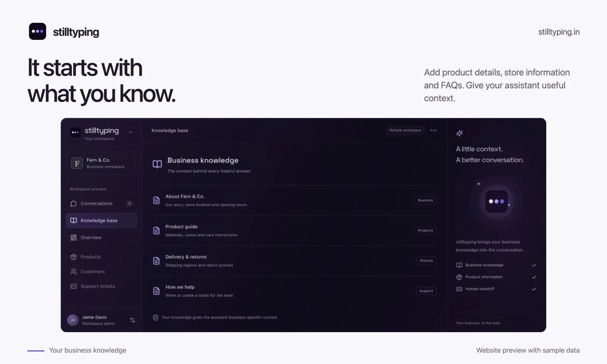Screen dimensions: 607x364
Task: Click the document icon beside Delivery & returns
Action: coord(156,261)
